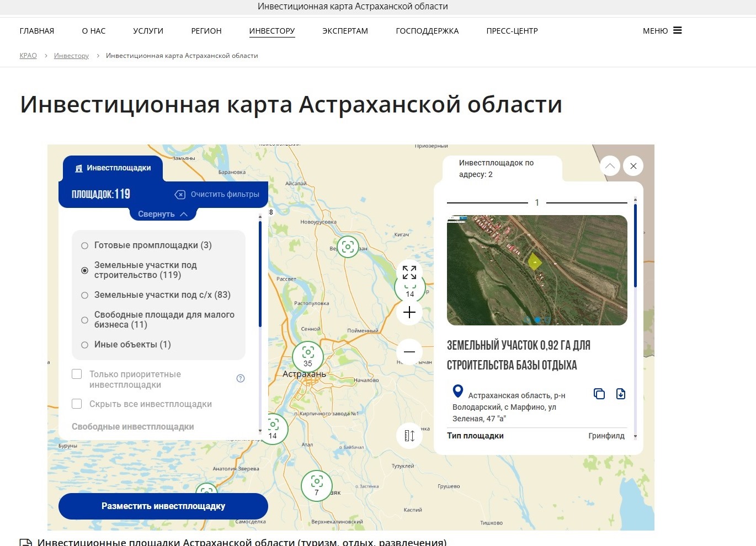Select Земельные участки под строительство radio
Screen dimensions: 756x546
pyautogui.click(x=84, y=270)
